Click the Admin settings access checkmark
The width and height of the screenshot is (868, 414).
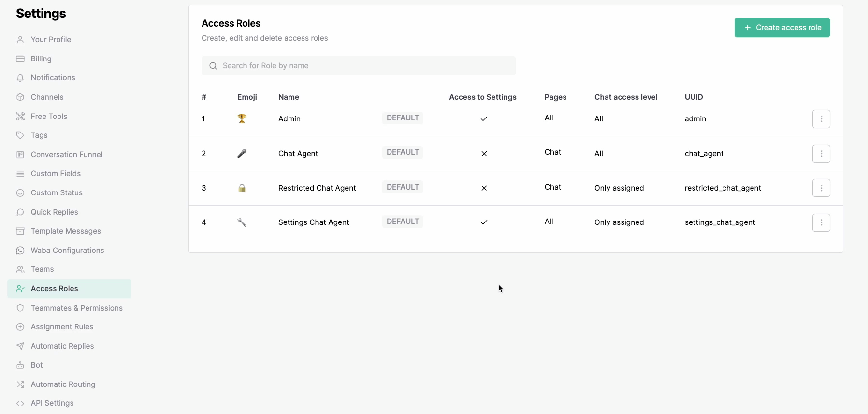pos(484,119)
